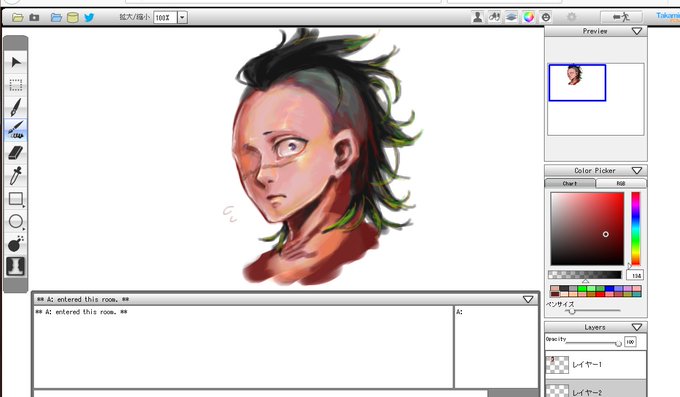Click the camera snapshot icon

tap(34, 17)
